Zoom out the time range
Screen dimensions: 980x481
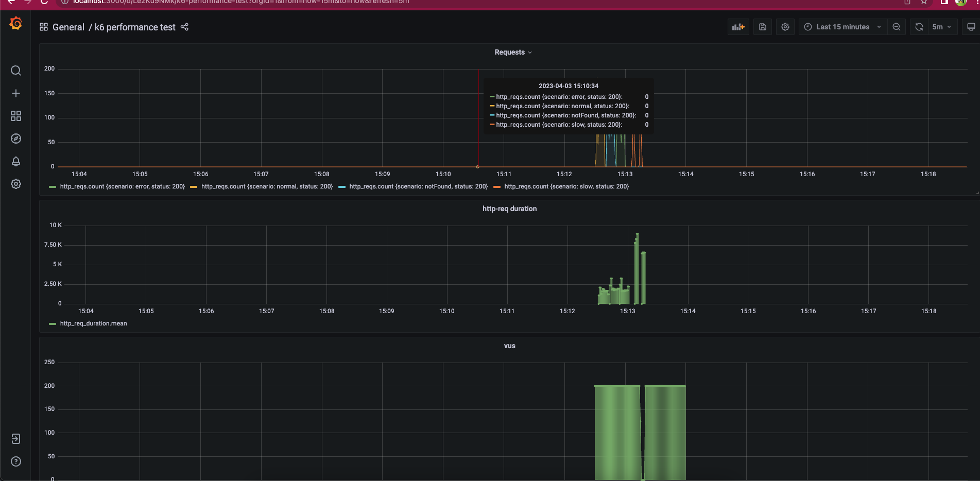pos(897,27)
